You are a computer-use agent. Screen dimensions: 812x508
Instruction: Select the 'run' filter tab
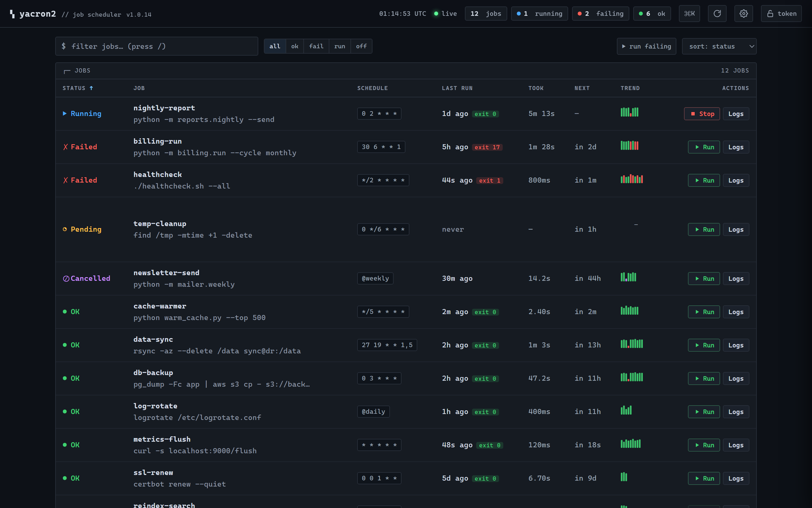339,46
